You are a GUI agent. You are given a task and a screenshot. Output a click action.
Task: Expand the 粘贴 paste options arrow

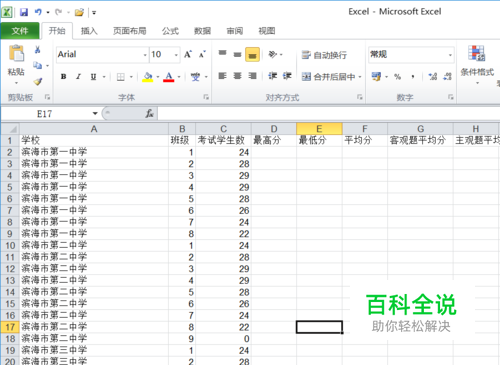click(x=16, y=83)
